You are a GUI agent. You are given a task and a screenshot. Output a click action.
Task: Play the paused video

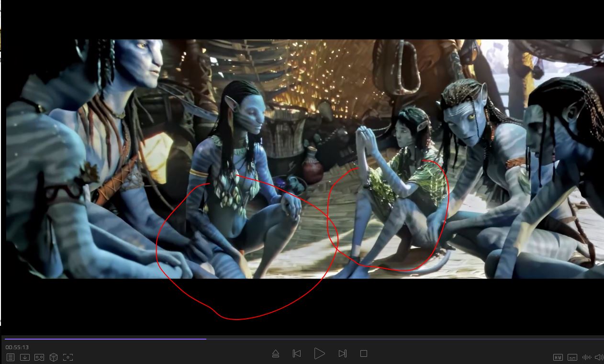[x=319, y=353]
